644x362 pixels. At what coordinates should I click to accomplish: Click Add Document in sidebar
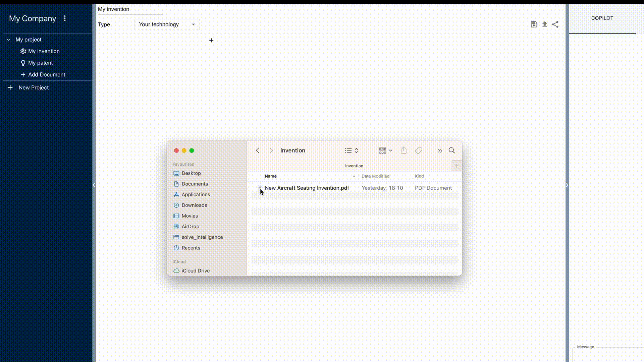[46, 75]
